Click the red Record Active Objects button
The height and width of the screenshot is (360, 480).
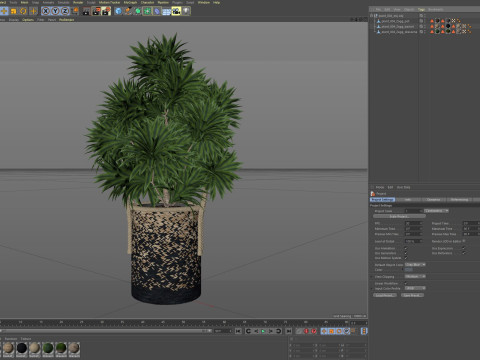[x=306, y=331]
